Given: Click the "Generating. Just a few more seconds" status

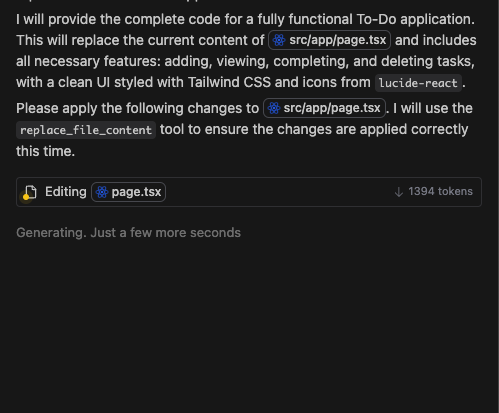Looking at the screenshot, I should point(128,233).
